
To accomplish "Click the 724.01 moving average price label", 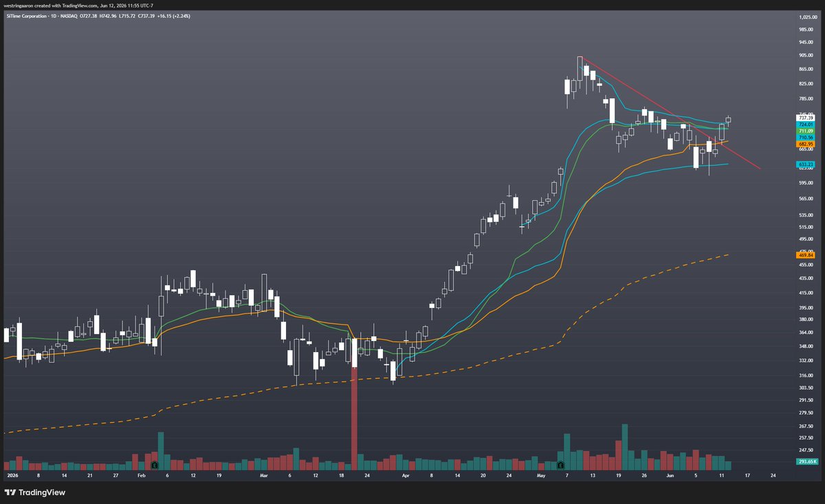I will (x=805, y=124).
